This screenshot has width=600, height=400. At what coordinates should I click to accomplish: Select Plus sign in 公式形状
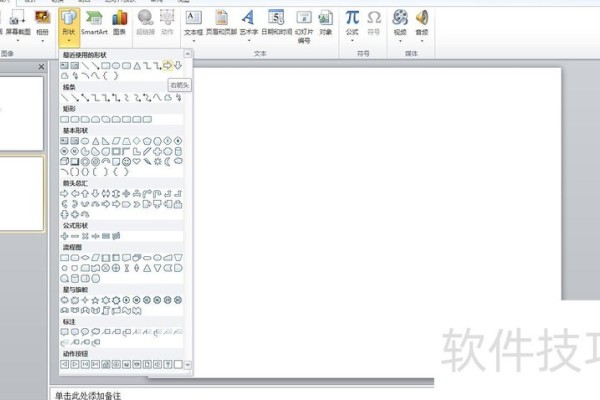[x=64, y=236]
